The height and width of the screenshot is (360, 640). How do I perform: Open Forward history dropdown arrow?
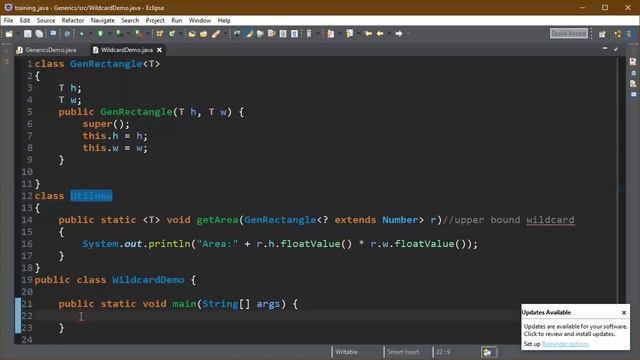(x=408, y=33)
